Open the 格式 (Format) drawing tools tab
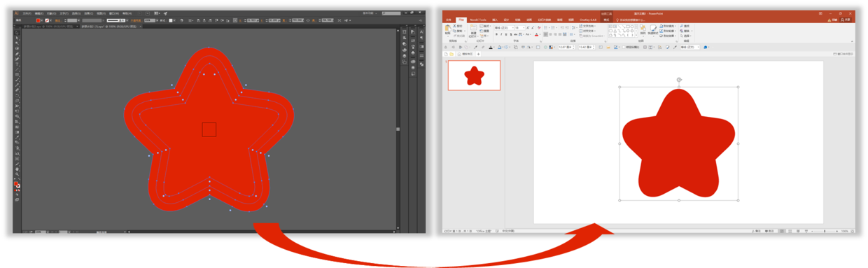This screenshot has height=268, width=868. pos(607,20)
